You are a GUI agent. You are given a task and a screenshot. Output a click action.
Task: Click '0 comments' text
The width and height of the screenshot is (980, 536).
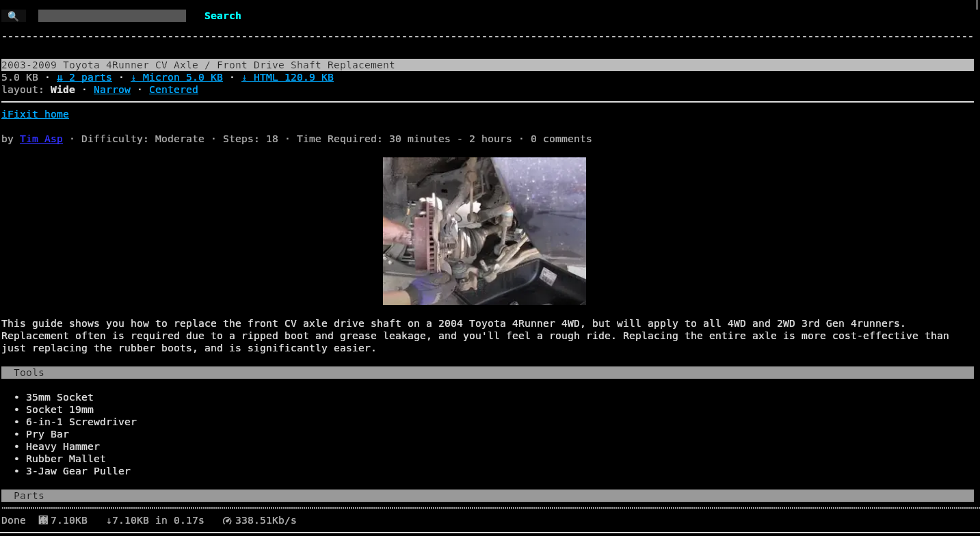pyautogui.click(x=561, y=139)
